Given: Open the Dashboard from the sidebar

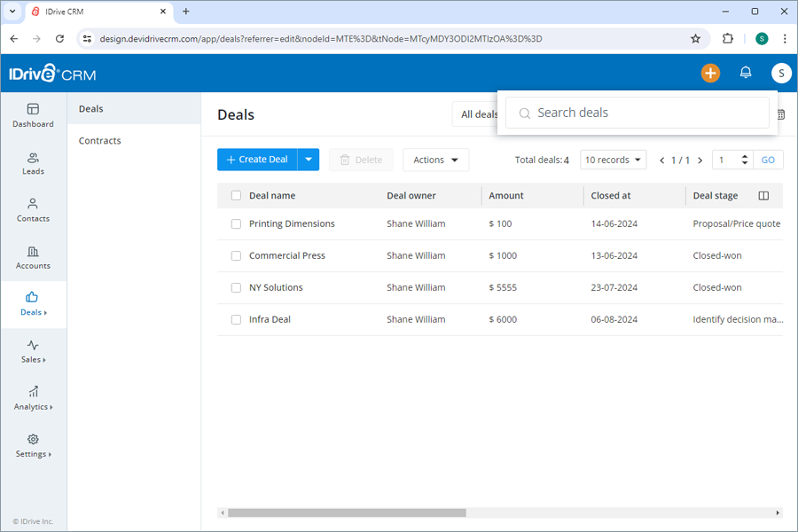Looking at the screenshot, I should tap(33, 115).
